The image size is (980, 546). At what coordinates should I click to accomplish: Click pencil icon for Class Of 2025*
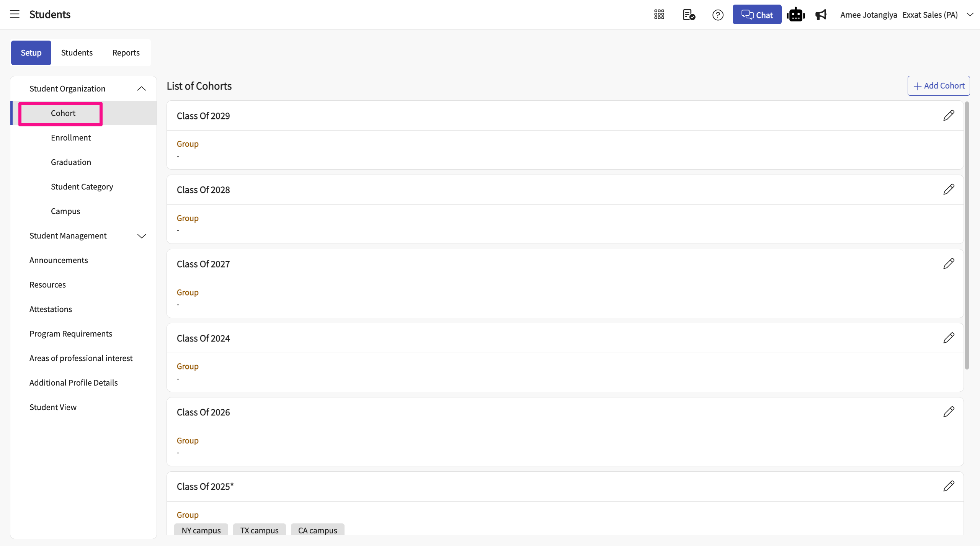point(949,486)
